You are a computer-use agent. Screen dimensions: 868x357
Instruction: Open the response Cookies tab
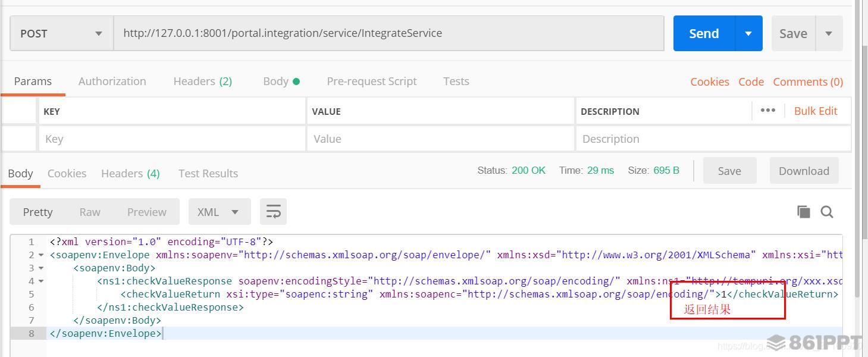pyautogui.click(x=67, y=173)
